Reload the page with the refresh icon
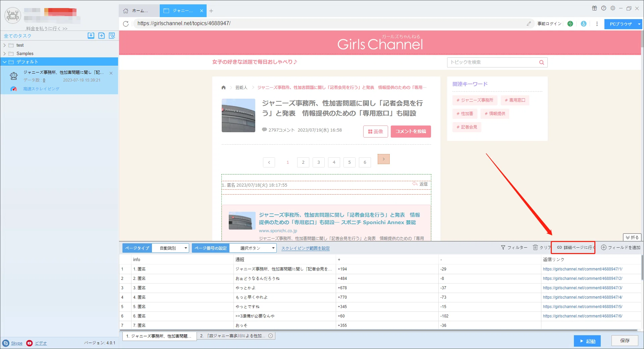Screen dimensions: 644x349 (x=126, y=23)
